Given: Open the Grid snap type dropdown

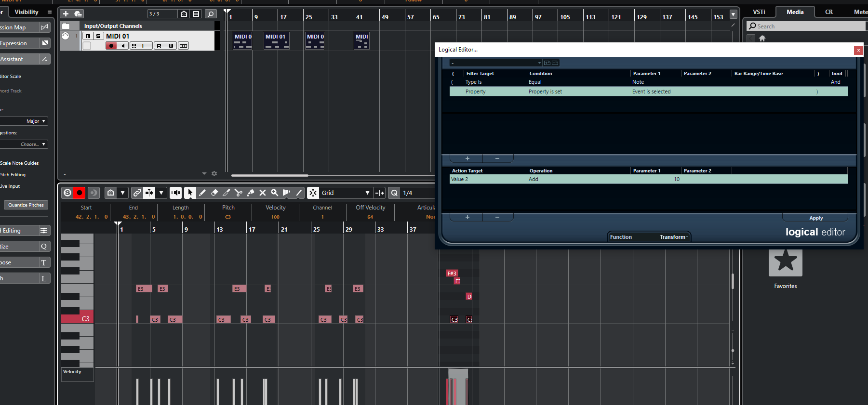Looking at the screenshot, I should pyautogui.click(x=346, y=193).
